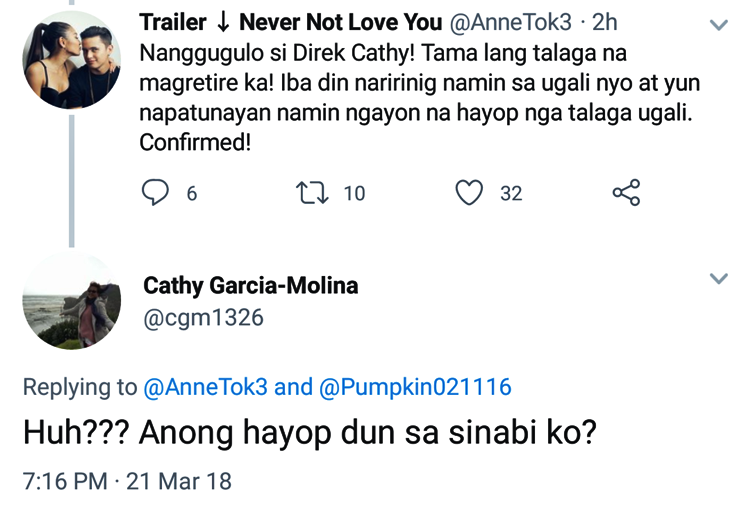Open Cathy Garcia-Molina's profile picture
Screen dimensions: 750x517
tap(71, 300)
